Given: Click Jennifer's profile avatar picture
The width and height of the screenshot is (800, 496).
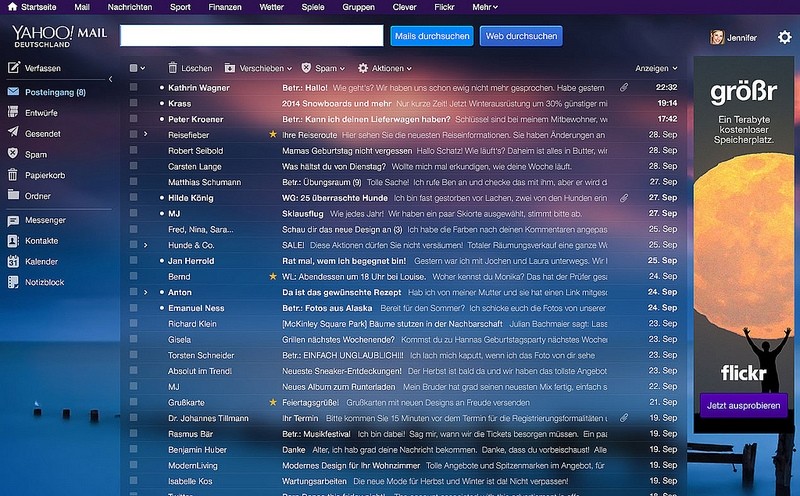Looking at the screenshot, I should 717,37.
